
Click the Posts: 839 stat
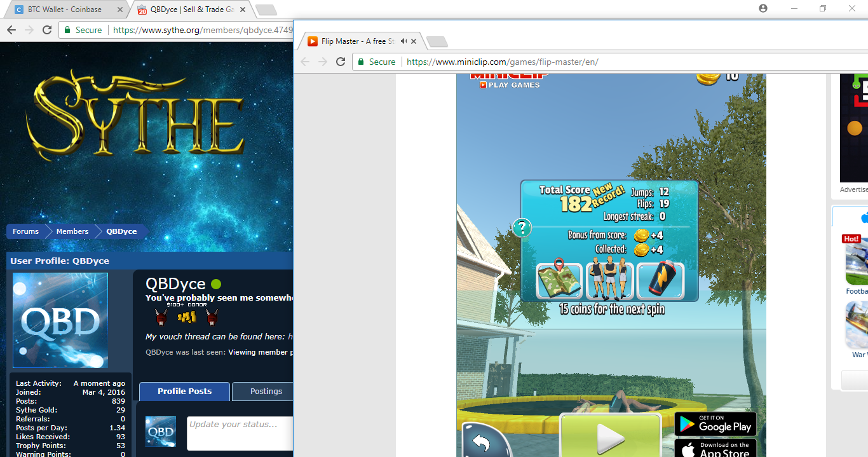point(71,401)
